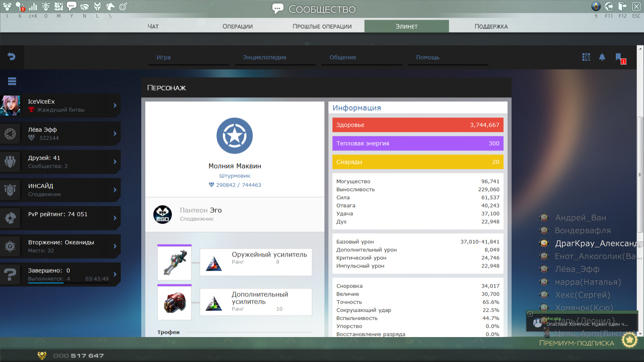Screen dimensions: 644x362
Task: Open the Дополнительный усилитель card
Action: pyautogui.click(x=256, y=302)
